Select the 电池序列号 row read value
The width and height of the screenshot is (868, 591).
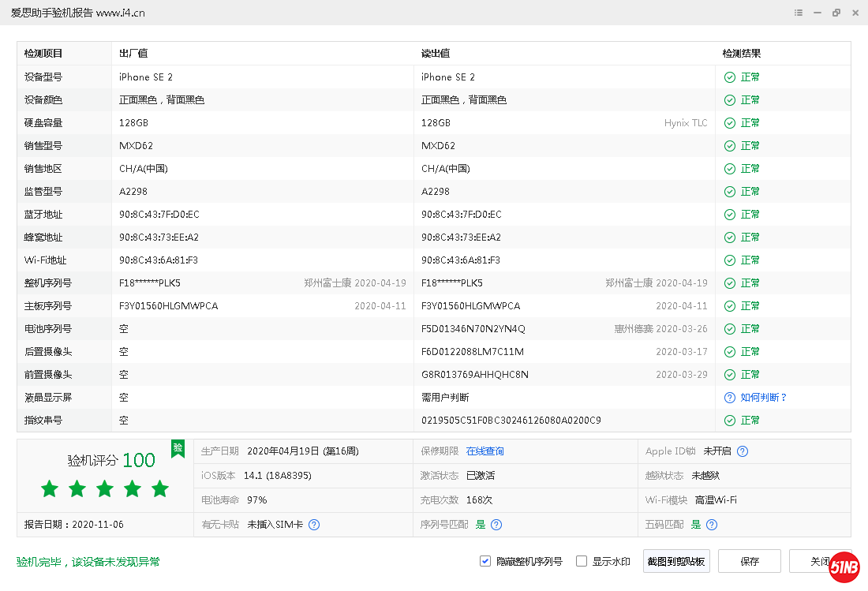tap(473, 329)
